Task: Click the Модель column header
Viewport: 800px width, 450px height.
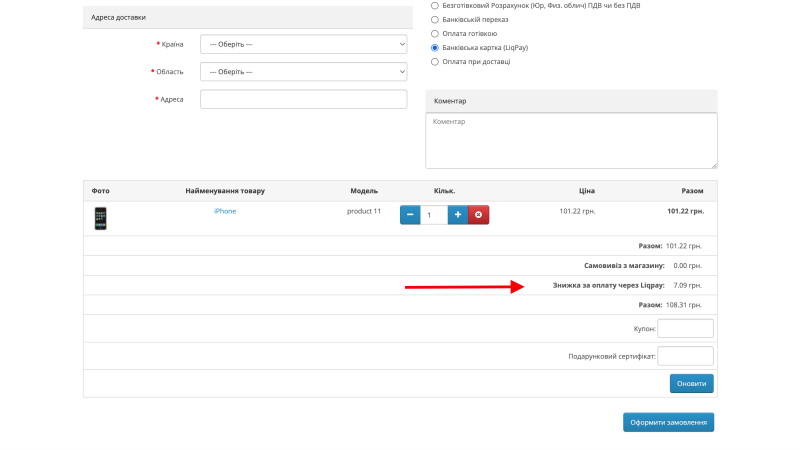Action: [x=364, y=191]
